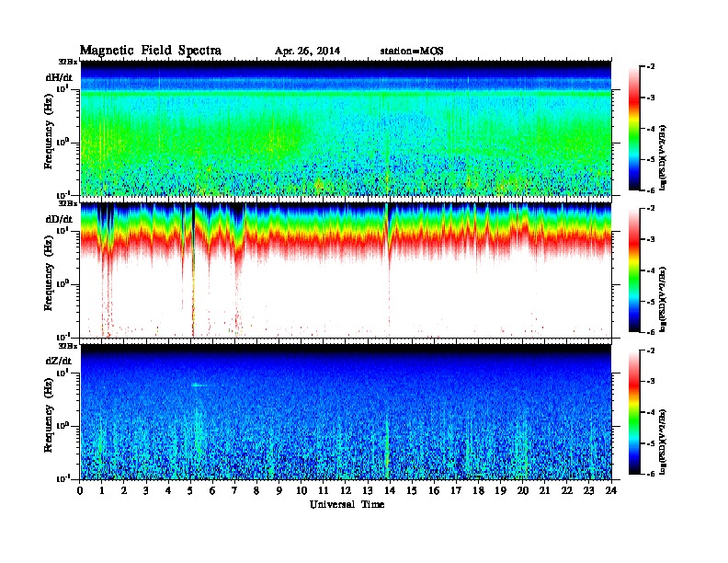Click hour "24" on the Universal Time axis
728x563 pixels.
pos(611,490)
